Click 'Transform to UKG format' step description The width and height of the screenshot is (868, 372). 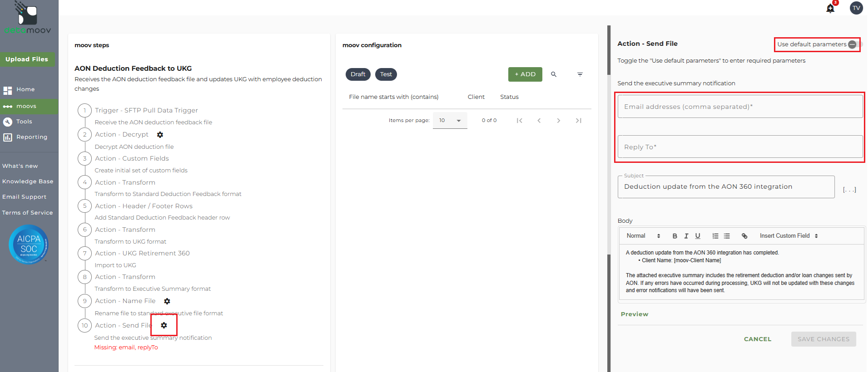130,242
